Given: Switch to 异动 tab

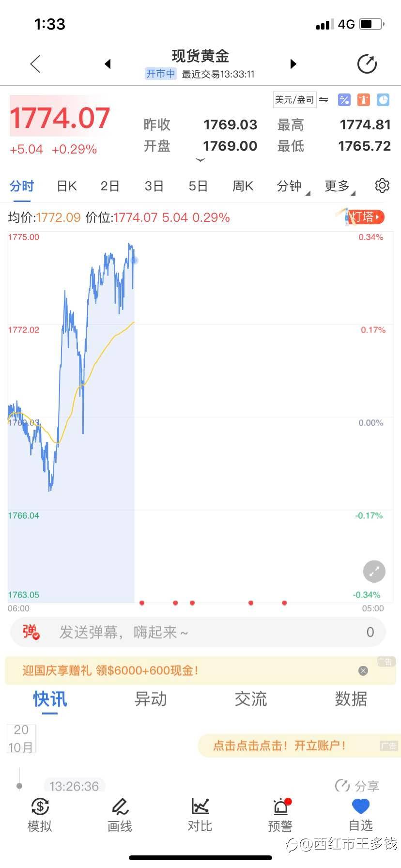Looking at the screenshot, I should click(x=151, y=699).
